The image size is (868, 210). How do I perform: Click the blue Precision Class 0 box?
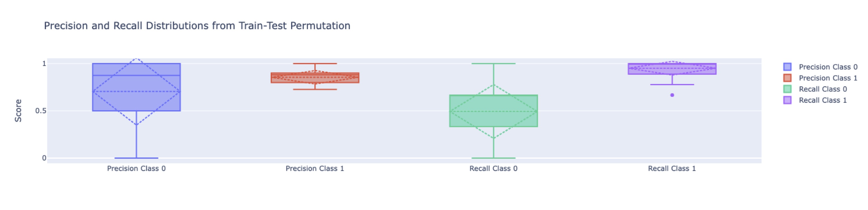pos(136,87)
